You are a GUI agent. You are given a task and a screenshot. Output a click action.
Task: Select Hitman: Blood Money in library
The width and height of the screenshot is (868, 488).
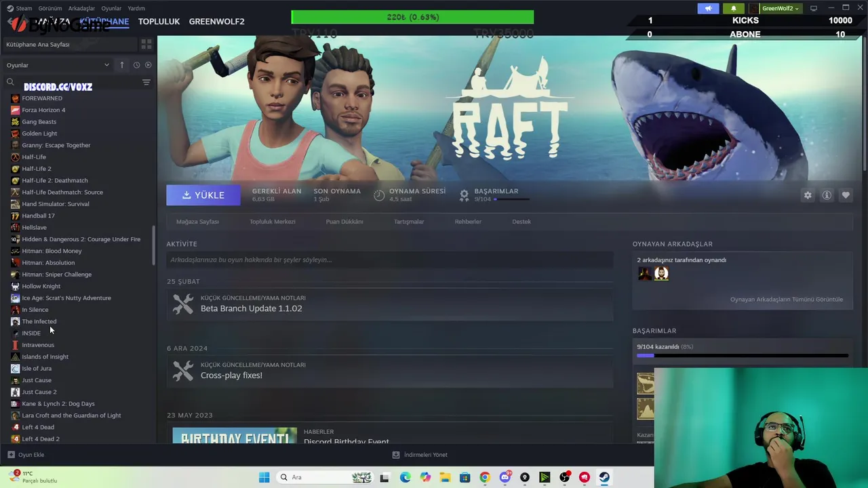tap(52, 251)
